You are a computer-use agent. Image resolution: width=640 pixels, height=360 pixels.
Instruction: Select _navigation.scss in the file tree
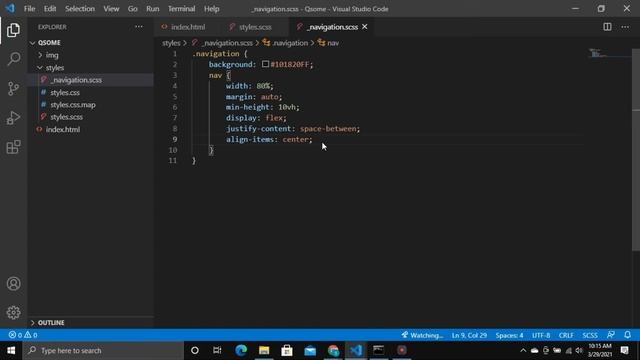[x=76, y=80]
